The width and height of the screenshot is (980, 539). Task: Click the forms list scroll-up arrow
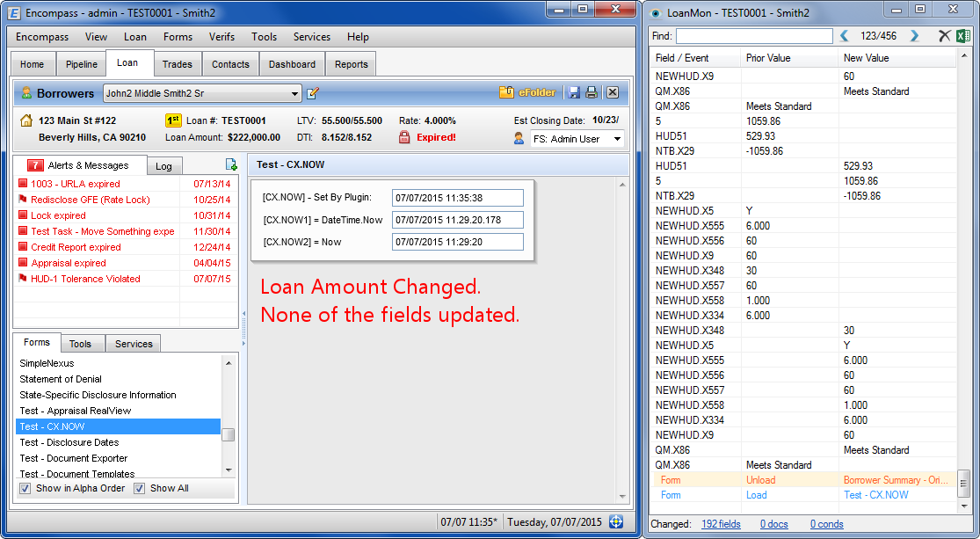pos(229,362)
